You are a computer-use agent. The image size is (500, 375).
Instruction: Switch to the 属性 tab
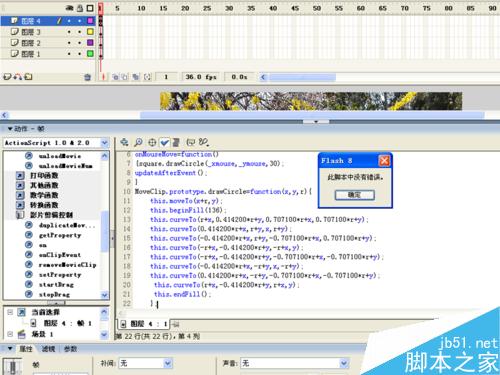pos(26,349)
